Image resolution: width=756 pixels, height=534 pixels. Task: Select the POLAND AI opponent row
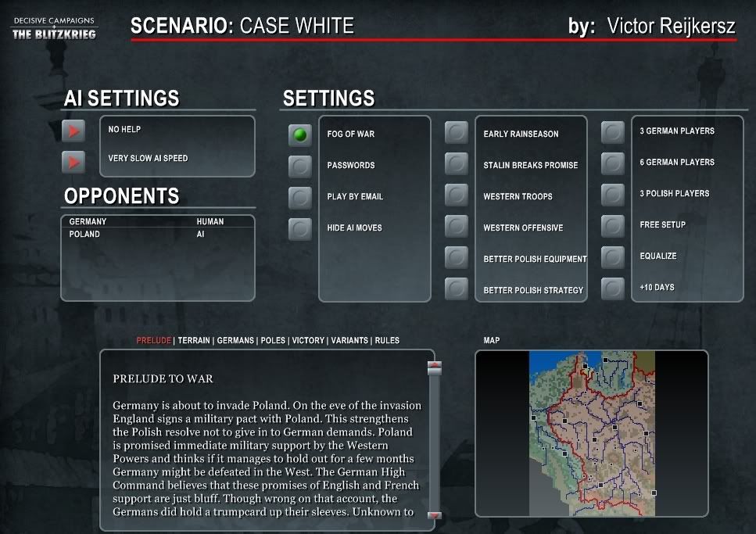tap(158, 234)
